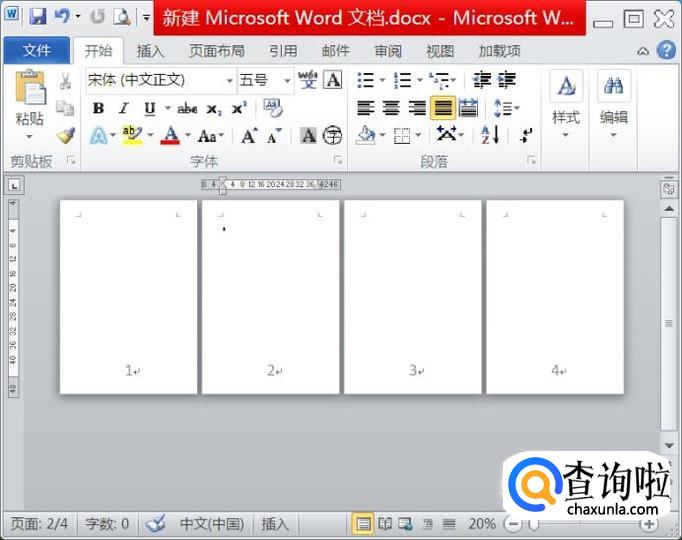This screenshot has width=682, height=540.
Task: Click the Grow Font icon
Action: [x=249, y=136]
